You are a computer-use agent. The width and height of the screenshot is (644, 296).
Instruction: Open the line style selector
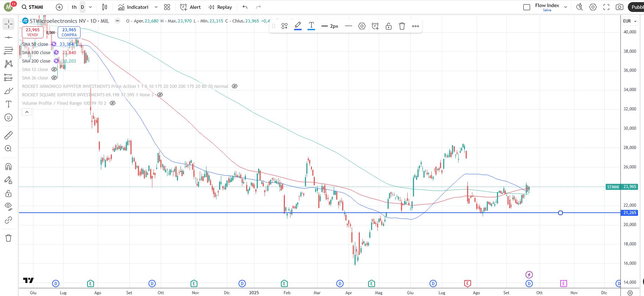coord(349,26)
